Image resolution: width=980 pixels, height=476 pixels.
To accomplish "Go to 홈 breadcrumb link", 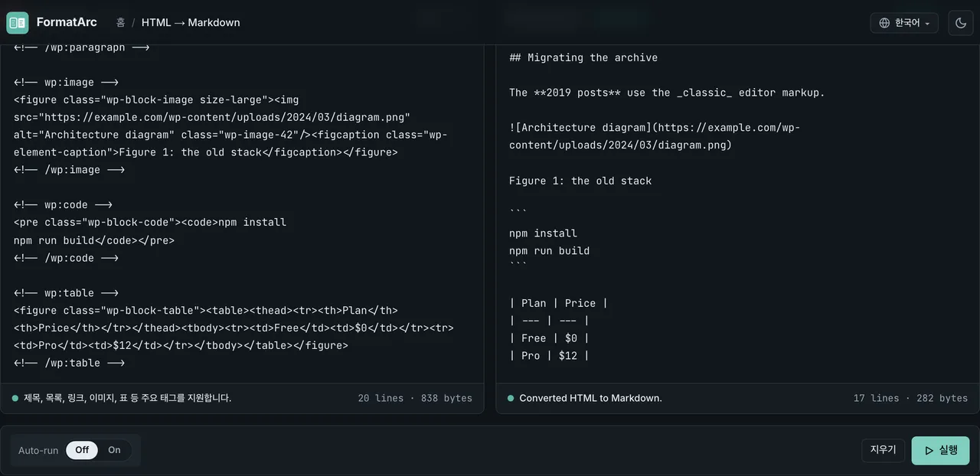I will click(x=120, y=23).
